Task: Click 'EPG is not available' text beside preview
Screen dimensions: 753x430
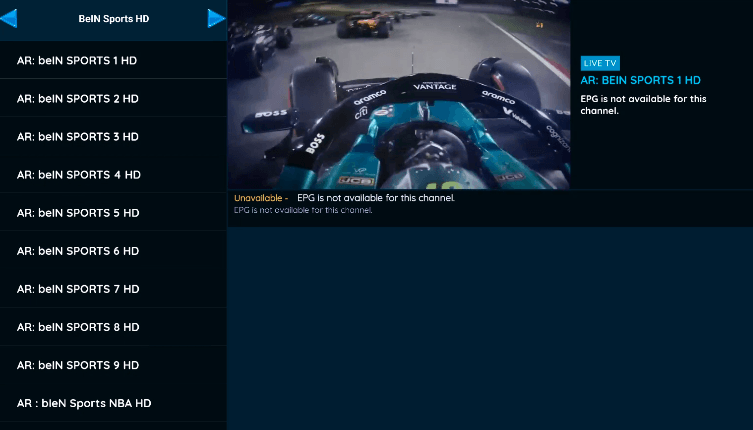Action: click(643, 105)
